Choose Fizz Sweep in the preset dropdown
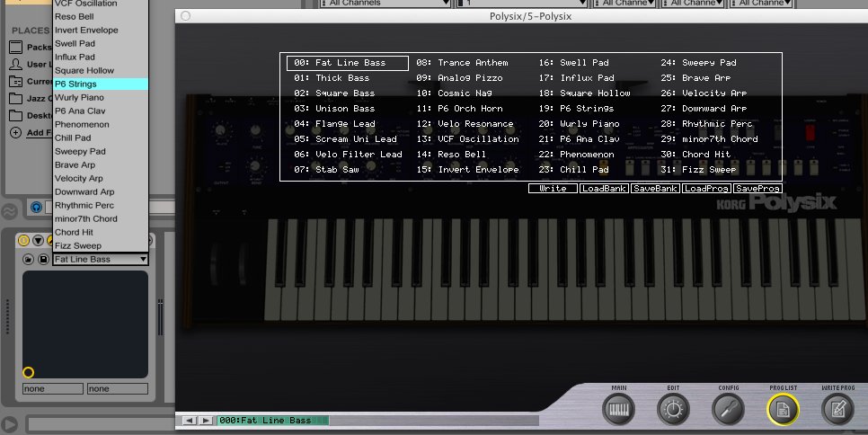The width and height of the screenshot is (868, 435). (x=101, y=245)
